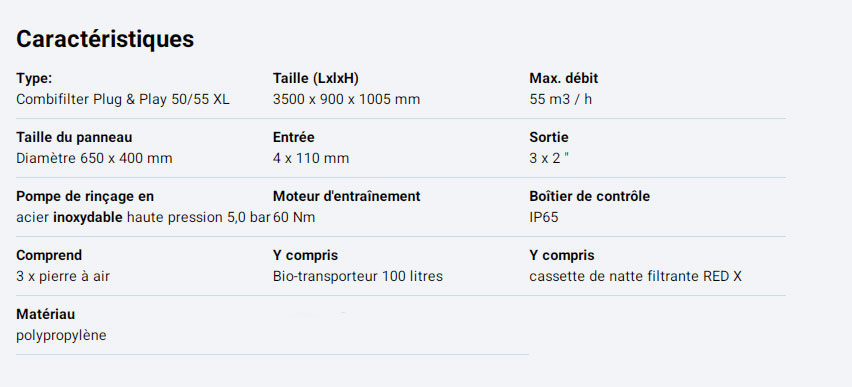Select the Entrée label
This screenshot has width=852, height=387.
(293, 138)
